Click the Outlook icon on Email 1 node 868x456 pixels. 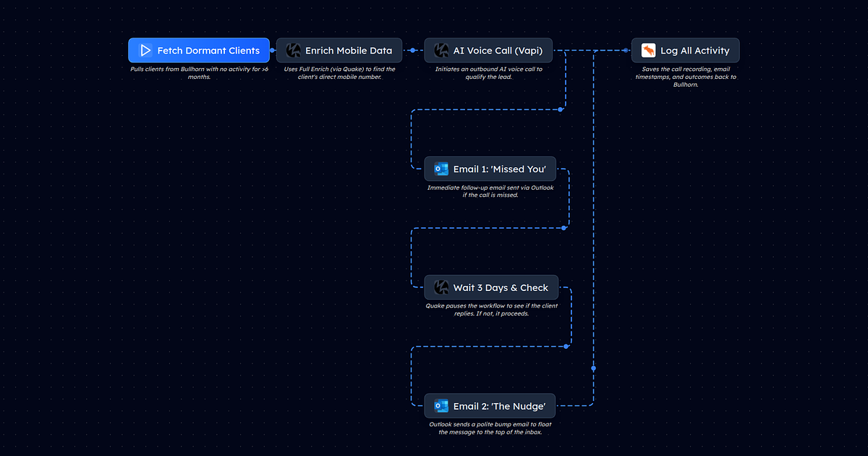tap(441, 169)
